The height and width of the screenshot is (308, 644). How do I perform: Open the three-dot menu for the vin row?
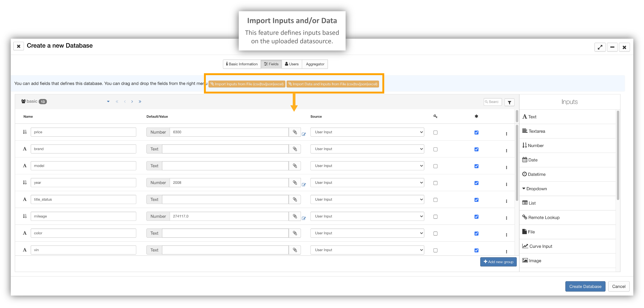click(x=506, y=252)
